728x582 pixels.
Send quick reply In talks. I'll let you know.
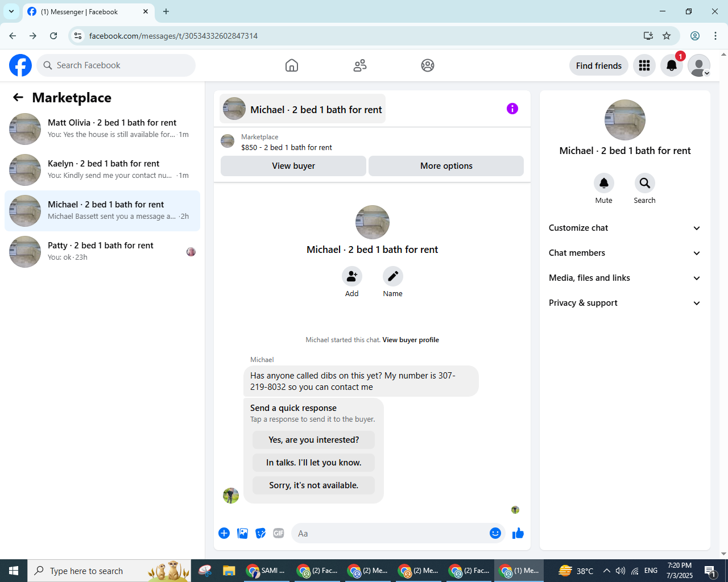[314, 463]
